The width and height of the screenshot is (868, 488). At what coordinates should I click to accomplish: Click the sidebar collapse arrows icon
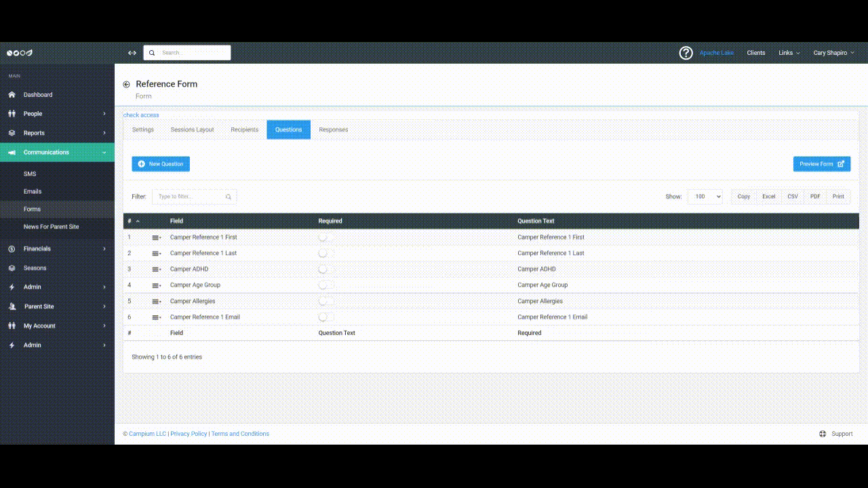click(132, 53)
